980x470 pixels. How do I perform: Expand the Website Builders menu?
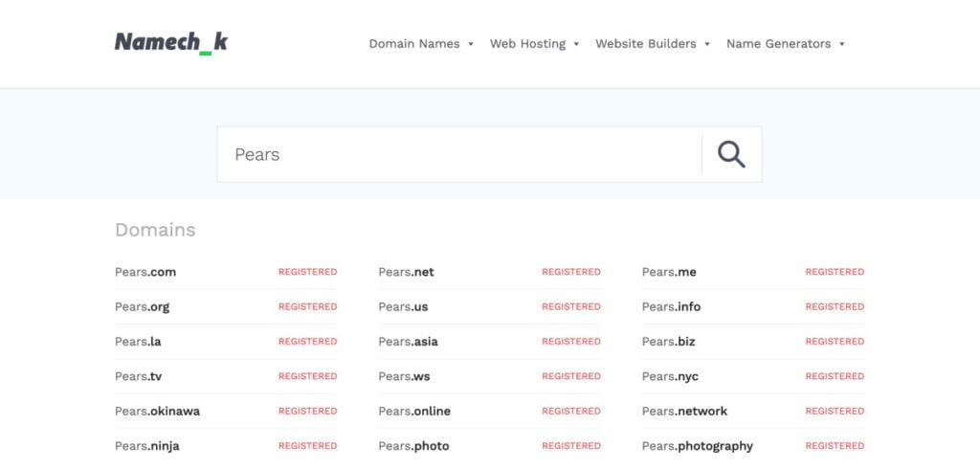click(x=653, y=44)
